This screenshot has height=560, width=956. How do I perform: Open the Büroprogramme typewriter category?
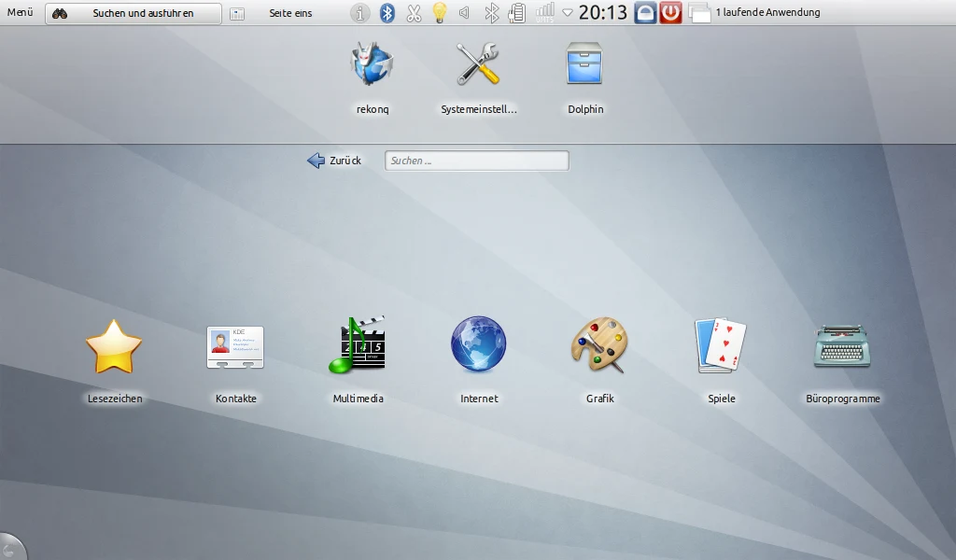pos(843,346)
